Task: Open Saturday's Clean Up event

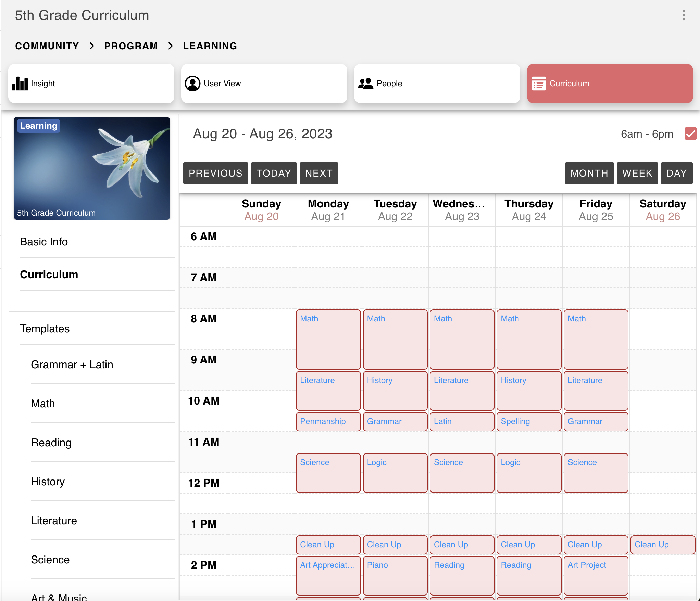Action: tap(662, 545)
